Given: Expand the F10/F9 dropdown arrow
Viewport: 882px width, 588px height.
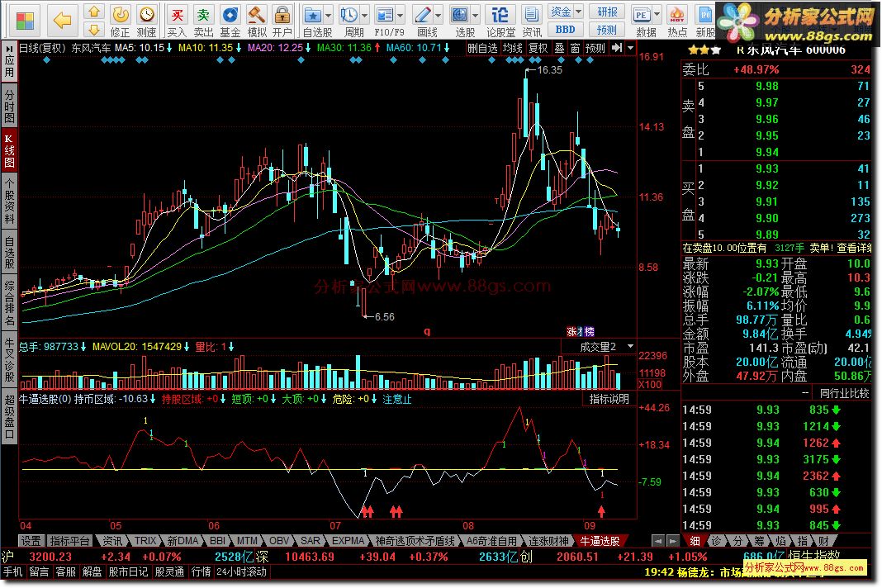Looking at the screenshot, I should 400,16.
